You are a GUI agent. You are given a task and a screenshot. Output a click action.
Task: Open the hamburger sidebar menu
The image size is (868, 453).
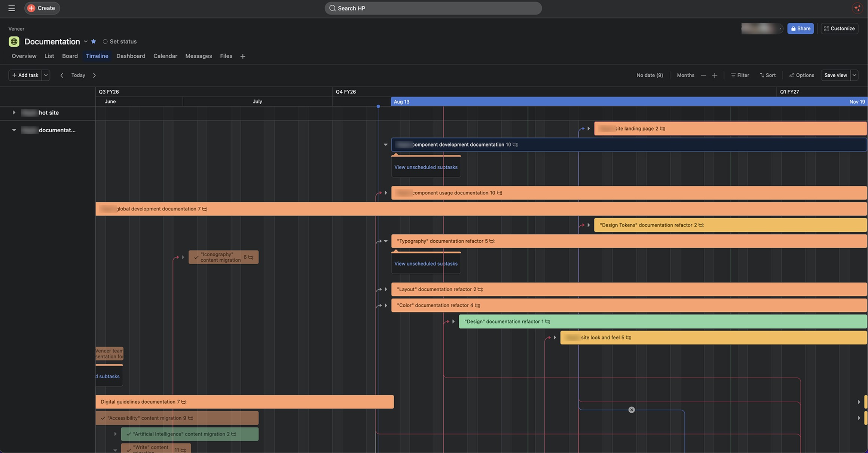pyautogui.click(x=12, y=8)
